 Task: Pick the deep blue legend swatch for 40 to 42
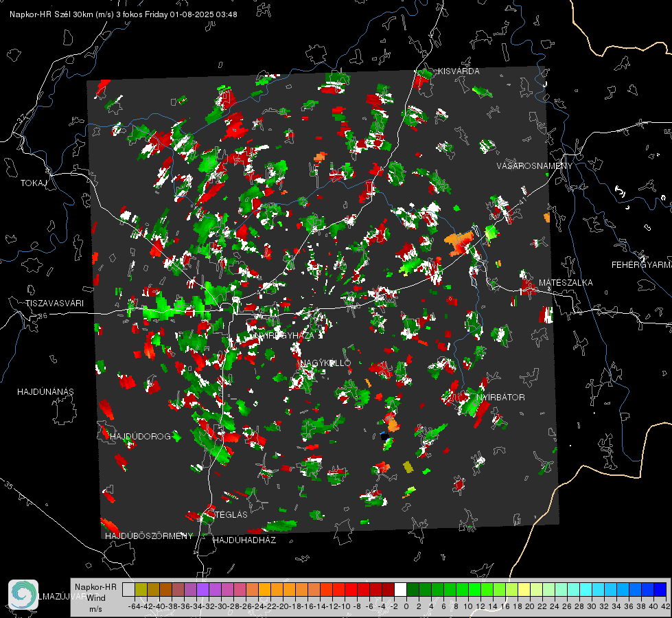(660, 590)
